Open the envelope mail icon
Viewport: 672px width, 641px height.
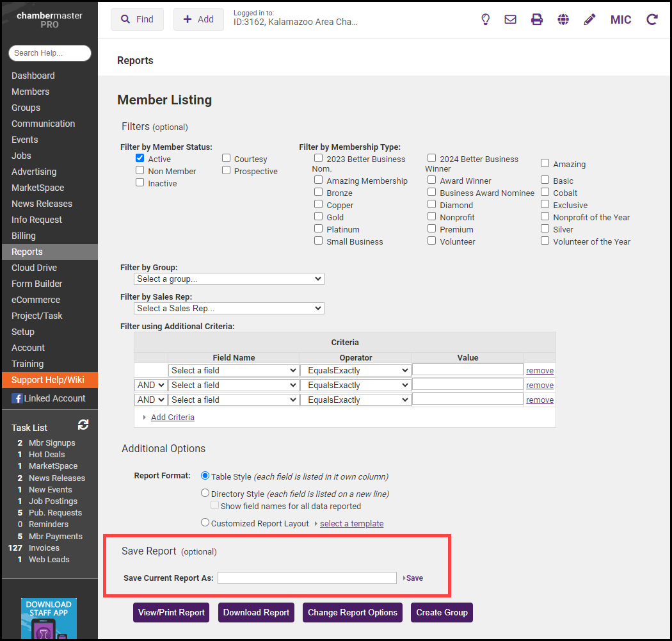[510, 19]
